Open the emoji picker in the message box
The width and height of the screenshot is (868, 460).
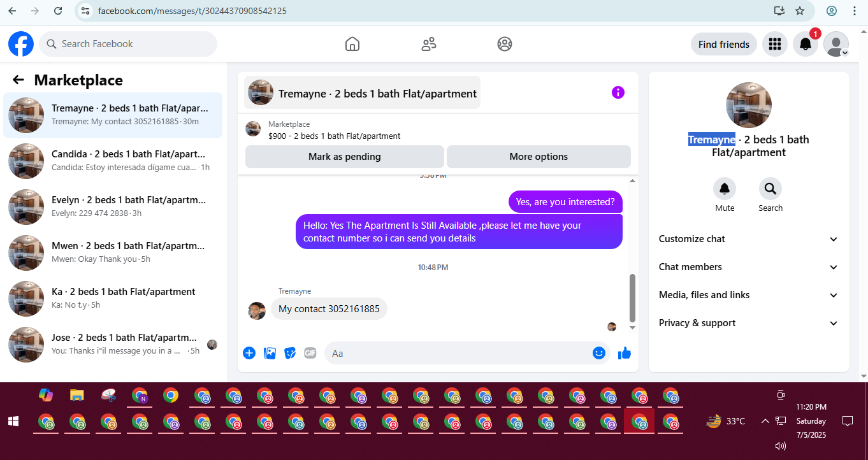(599, 353)
